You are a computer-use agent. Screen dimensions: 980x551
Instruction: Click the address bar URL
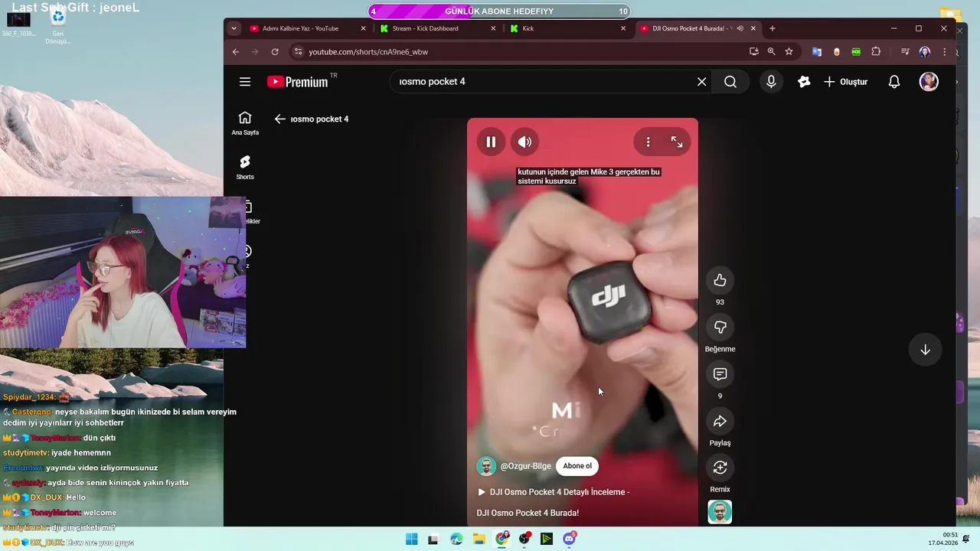point(368,52)
